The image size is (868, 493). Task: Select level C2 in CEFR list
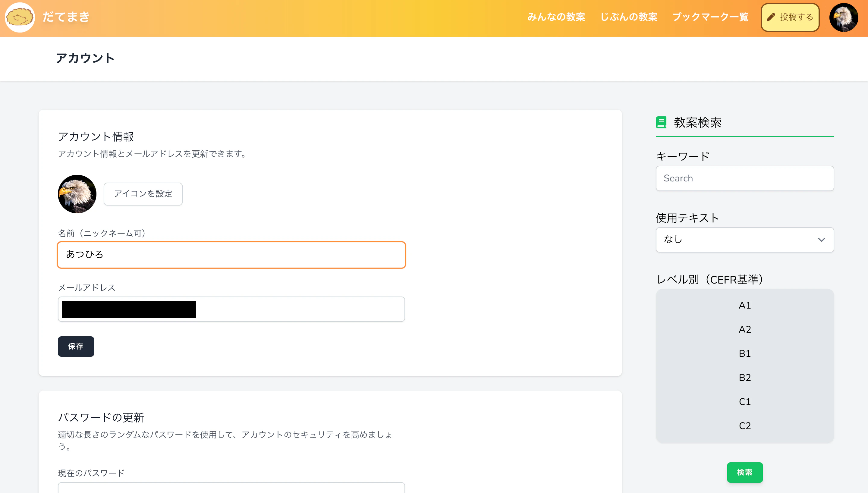point(745,425)
